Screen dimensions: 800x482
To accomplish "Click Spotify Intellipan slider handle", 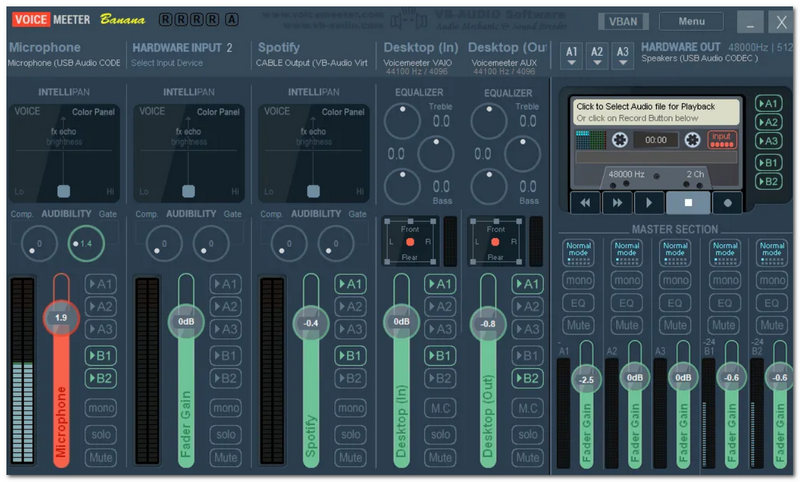I will pos(313,191).
